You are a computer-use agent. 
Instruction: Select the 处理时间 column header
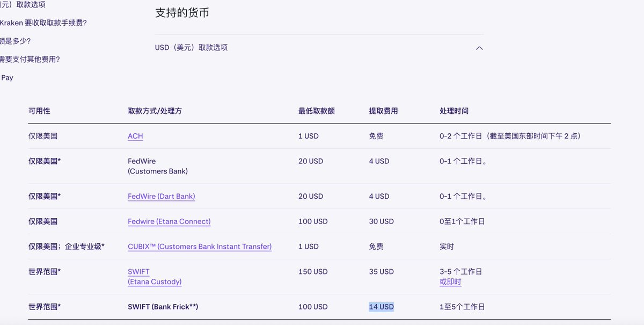454,111
